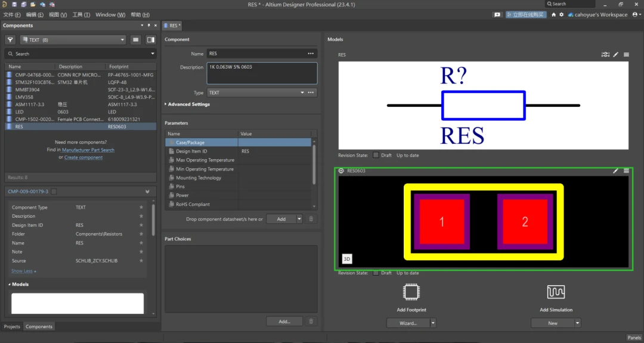Pin the Components panel
644x343 pixels.
click(150, 26)
